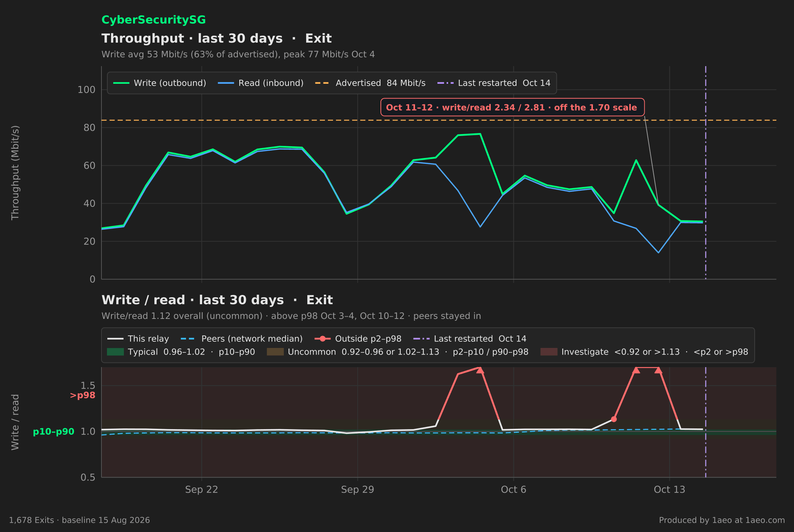Click the 80 tick on throughput axis
The height and width of the screenshot is (532, 794).
(89, 127)
